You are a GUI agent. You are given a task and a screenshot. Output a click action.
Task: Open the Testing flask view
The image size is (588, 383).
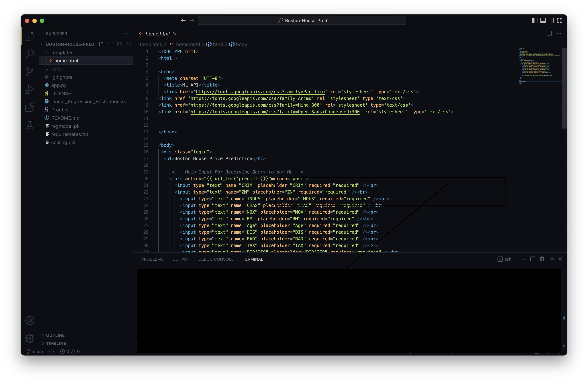coord(30,125)
